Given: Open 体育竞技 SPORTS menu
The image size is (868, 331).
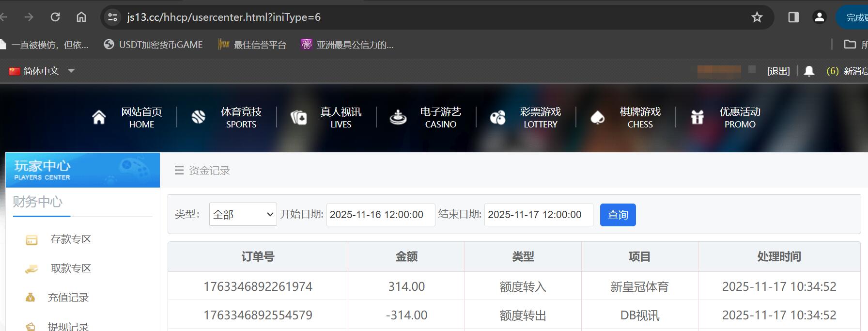Looking at the screenshot, I should pyautogui.click(x=241, y=117).
